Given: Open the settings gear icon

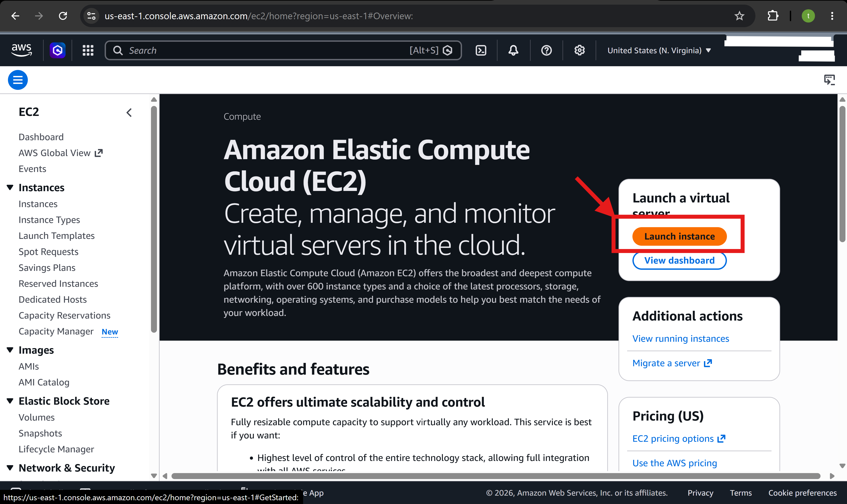Looking at the screenshot, I should [579, 50].
